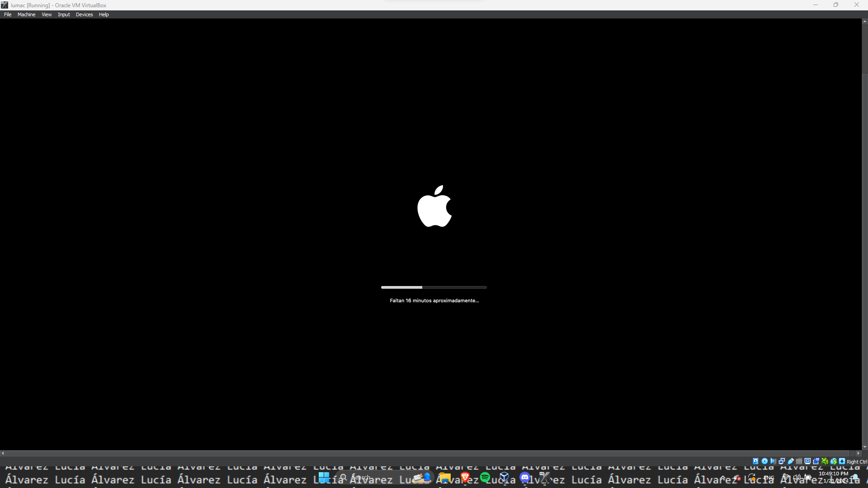The height and width of the screenshot is (488, 868).
Task: Click the Right Ctrl host key indicator
Action: coord(856,462)
